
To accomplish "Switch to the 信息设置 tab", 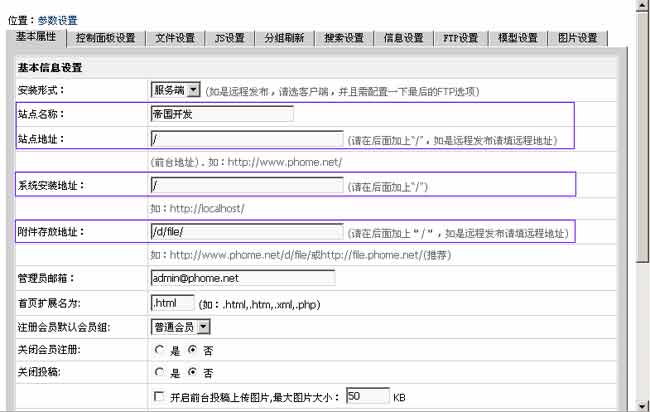I will tap(404, 38).
